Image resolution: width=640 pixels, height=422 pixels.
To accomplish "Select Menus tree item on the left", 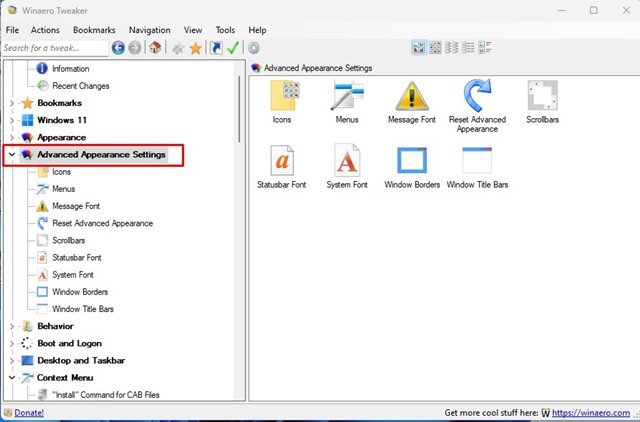I will 64,189.
